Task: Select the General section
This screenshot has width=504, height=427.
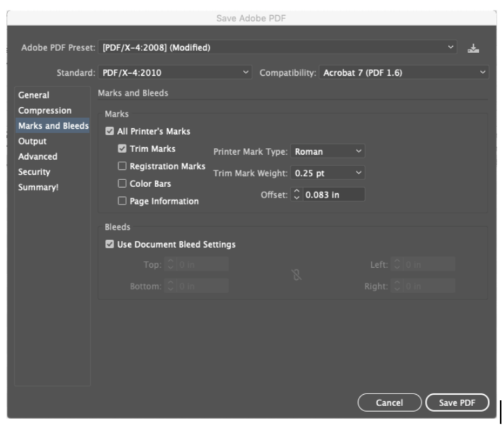Action: (33, 95)
